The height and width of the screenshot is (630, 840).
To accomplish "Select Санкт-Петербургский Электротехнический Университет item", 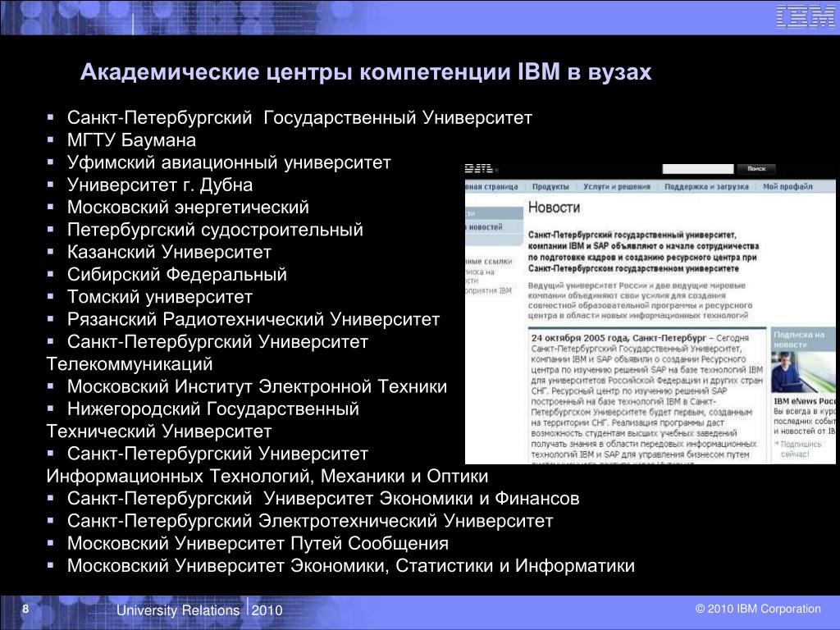I will click(310, 521).
